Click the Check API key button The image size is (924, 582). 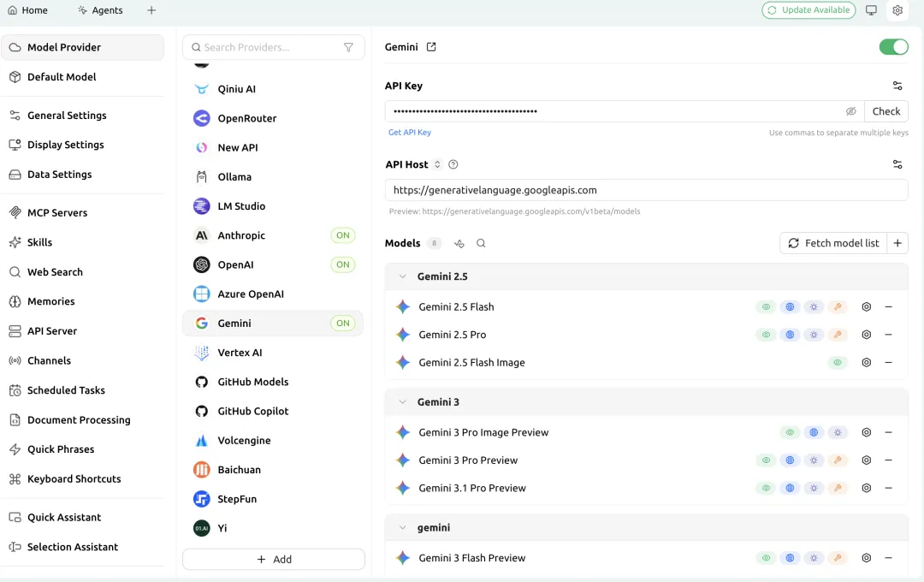pyautogui.click(x=886, y=111)
